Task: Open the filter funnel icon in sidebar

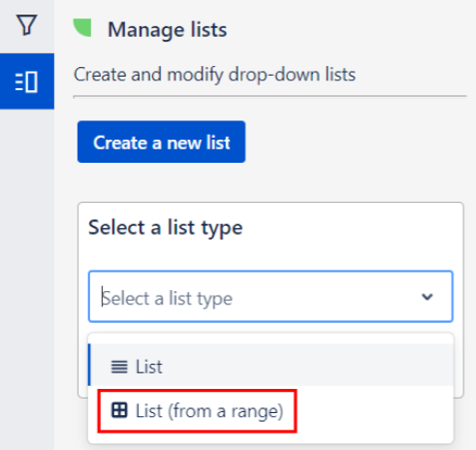Action: coord(27,25)
